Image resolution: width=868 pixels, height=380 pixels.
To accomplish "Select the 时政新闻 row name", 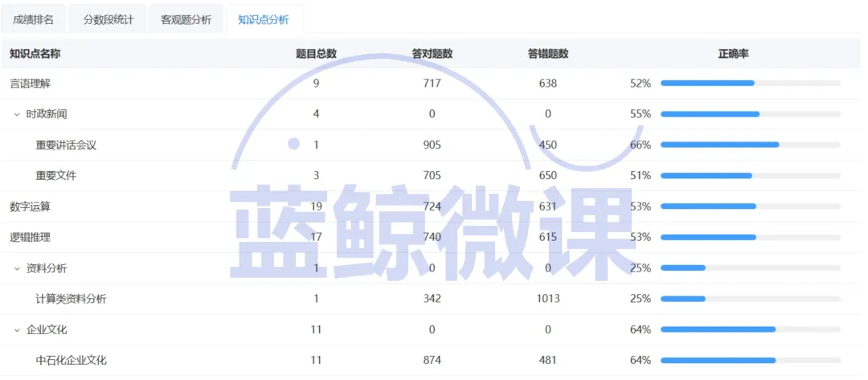I will (x=47, y=114).
